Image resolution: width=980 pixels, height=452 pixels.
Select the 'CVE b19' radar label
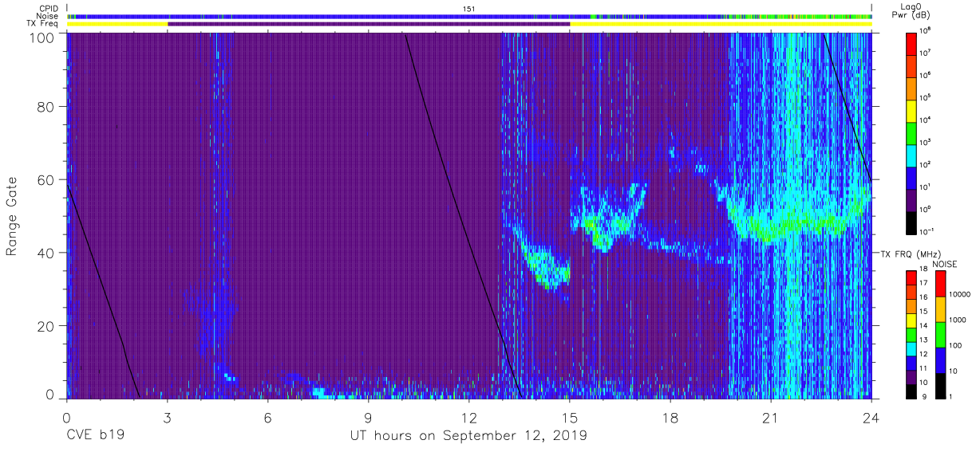[94, 436]
